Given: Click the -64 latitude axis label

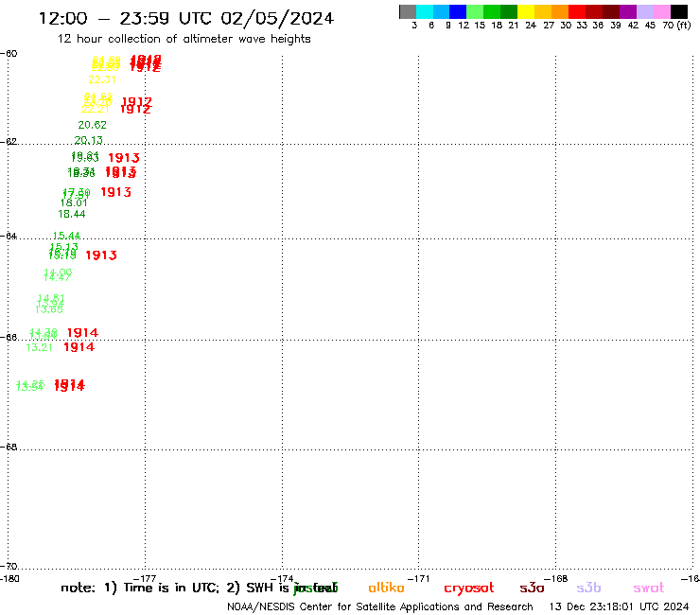Looking at the screenshot, I should pos(9,236).
